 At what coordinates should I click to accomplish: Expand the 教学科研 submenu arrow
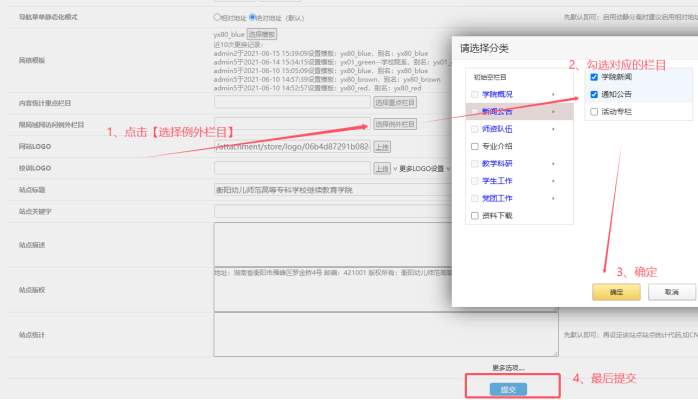coord(553,163)
